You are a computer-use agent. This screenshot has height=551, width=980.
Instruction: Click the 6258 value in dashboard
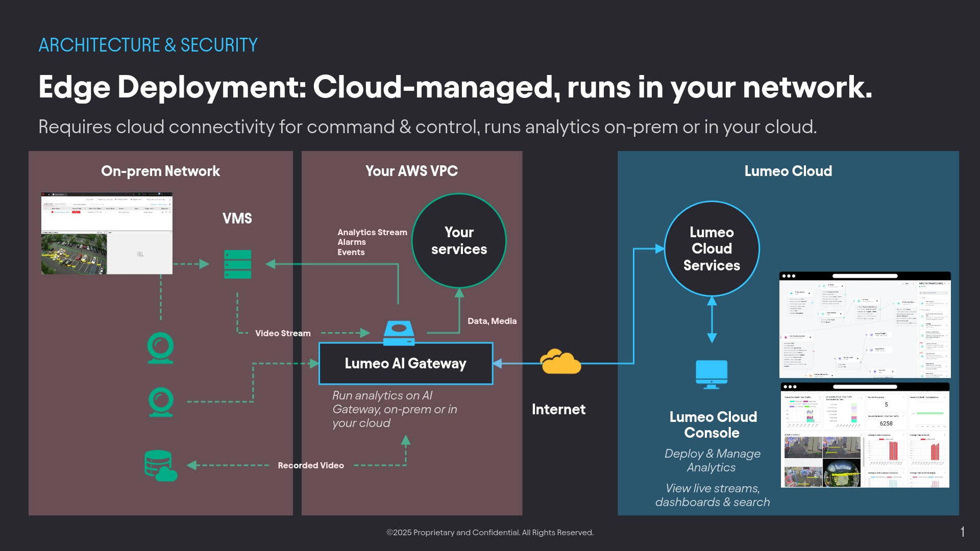(886, 423)
